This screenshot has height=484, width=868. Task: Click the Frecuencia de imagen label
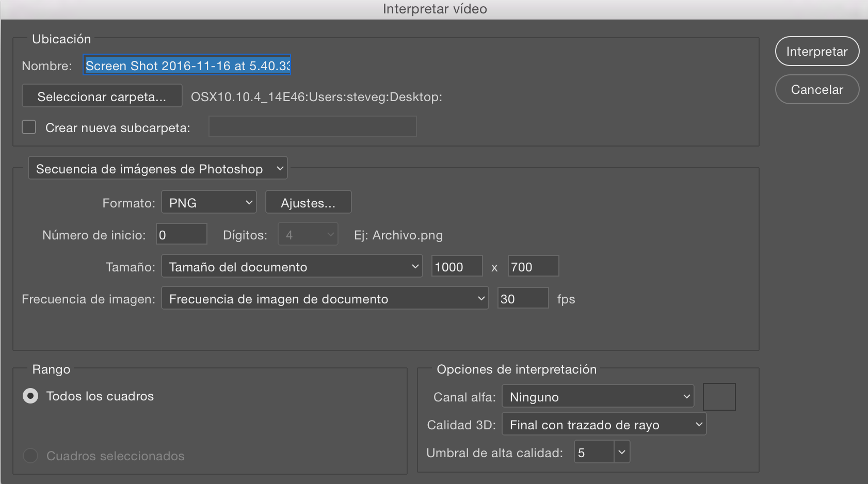(88, 299)
